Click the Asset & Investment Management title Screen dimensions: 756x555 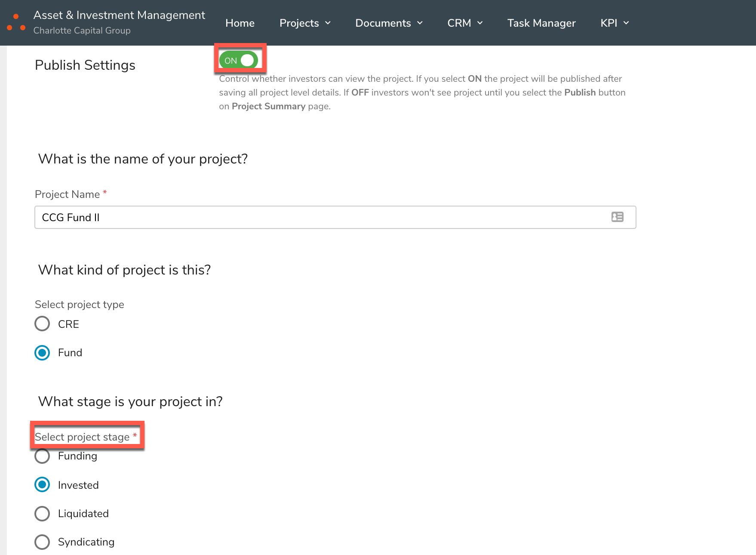(119, 15)
